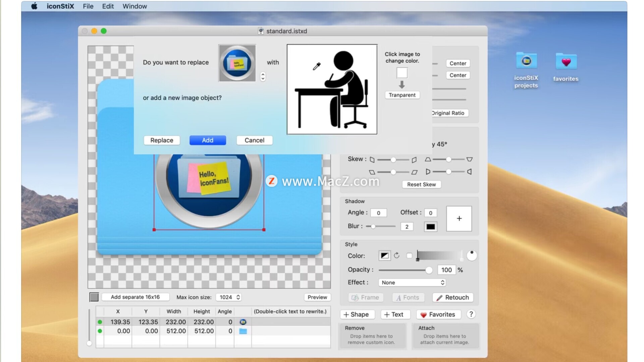Click the Opacity percent field
The image size is (644, 362).
tap(446, 270)
